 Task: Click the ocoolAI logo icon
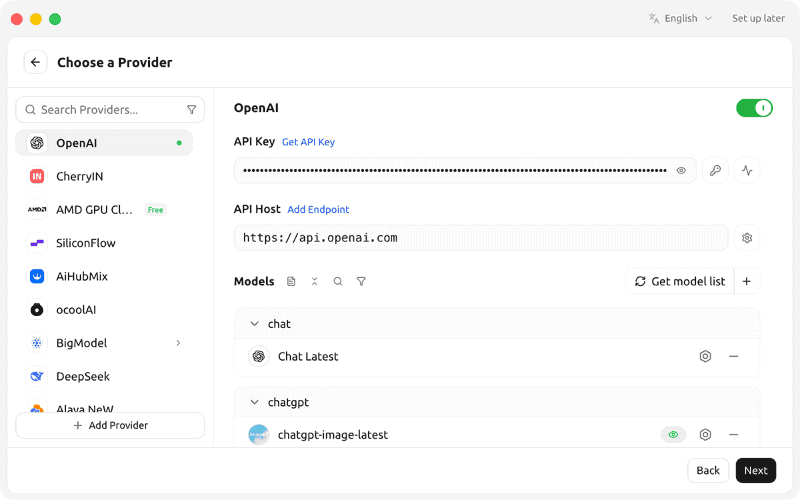click(37, 310)
